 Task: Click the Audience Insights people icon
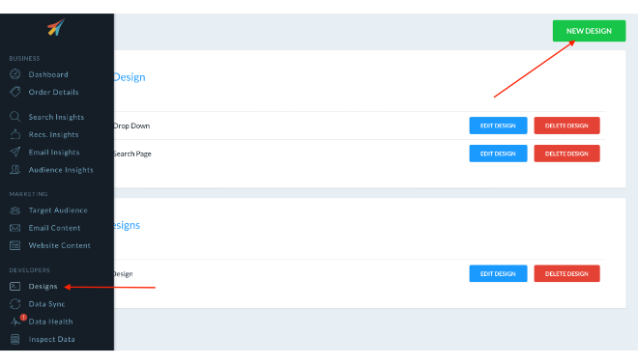coord(15,169)
